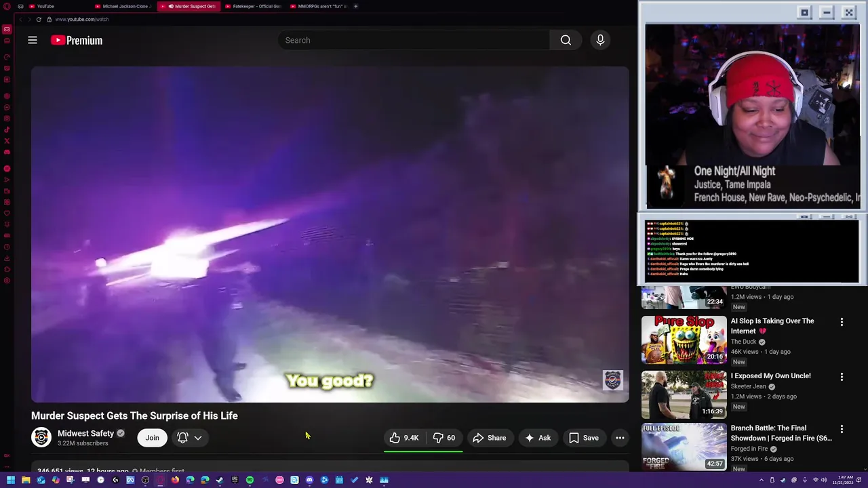Image resolution: width=868 pixels, height=488 pixels.
Task: Share this video
Action: [x=489, y=438]
